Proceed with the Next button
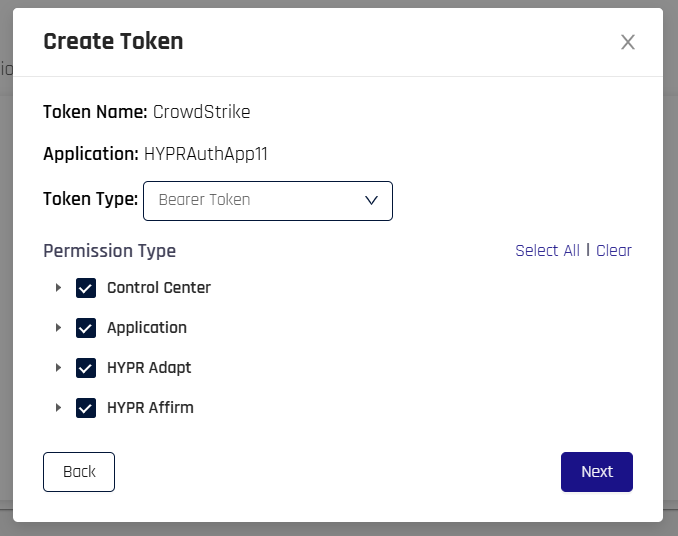Image resolution: width=678 pixels, height=536 pixels. pyautogui.click(x=597, y=472)
